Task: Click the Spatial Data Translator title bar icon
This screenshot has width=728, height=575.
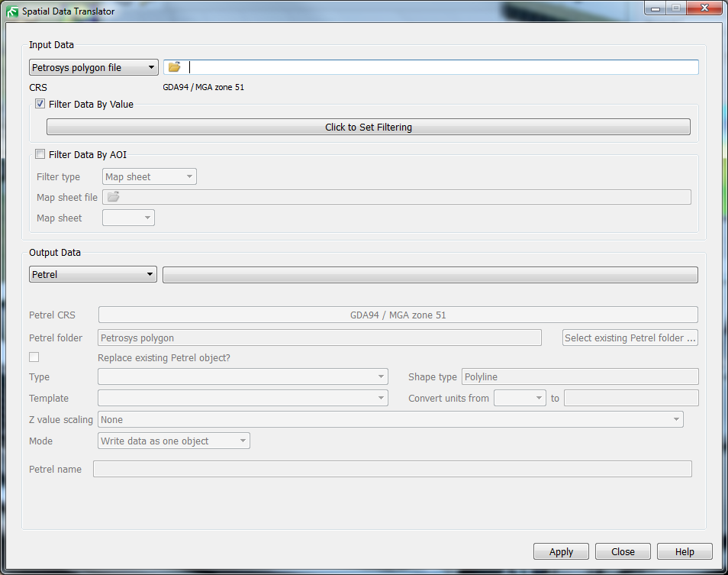Action: 12,11
